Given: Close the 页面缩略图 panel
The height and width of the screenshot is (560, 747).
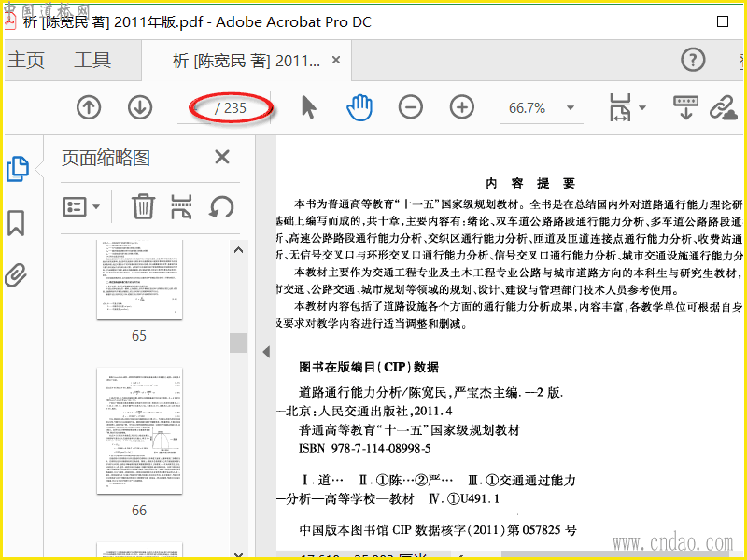Looking at the screenshot, I should point(222,157).
